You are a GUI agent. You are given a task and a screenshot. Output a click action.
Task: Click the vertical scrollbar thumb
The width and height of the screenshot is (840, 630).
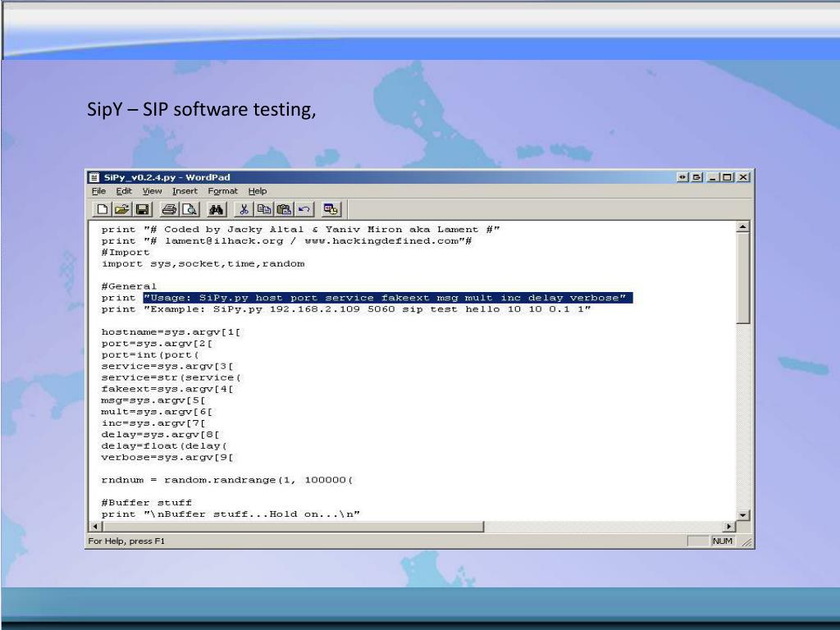tap(742, 278)
